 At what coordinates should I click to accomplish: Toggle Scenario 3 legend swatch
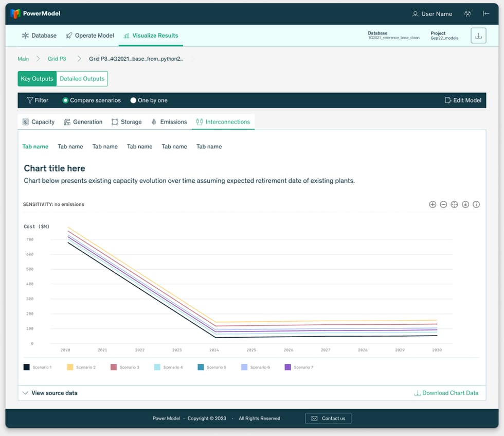pyautogui.click(x=114, y=367)
